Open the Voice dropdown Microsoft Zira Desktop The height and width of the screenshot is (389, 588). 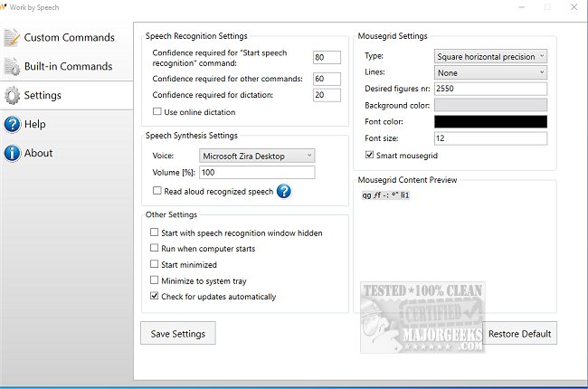(257, 156)
